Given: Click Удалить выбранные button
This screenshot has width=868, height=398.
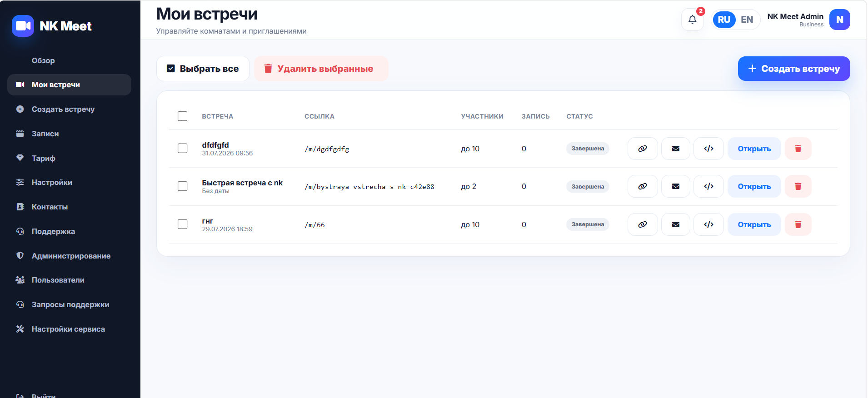Looking at the screenshot, I should tap(321, 69).
